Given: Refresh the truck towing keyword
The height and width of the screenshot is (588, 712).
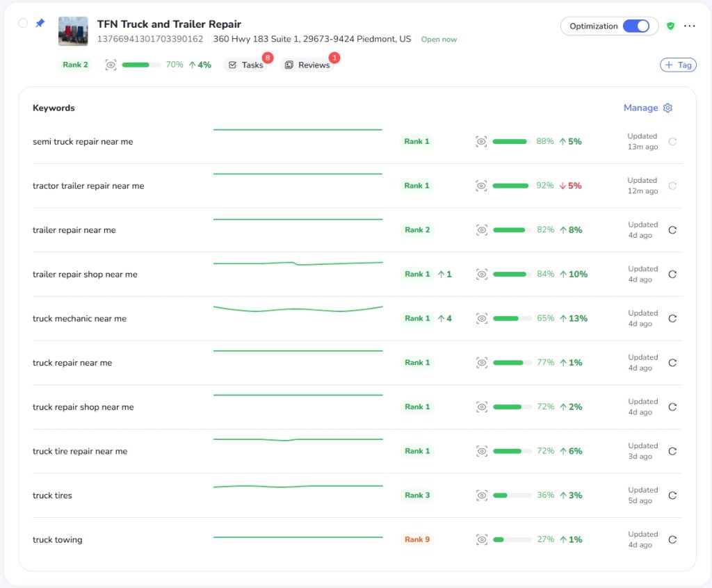Looking at the screenshot, I should tap(672, 539).
